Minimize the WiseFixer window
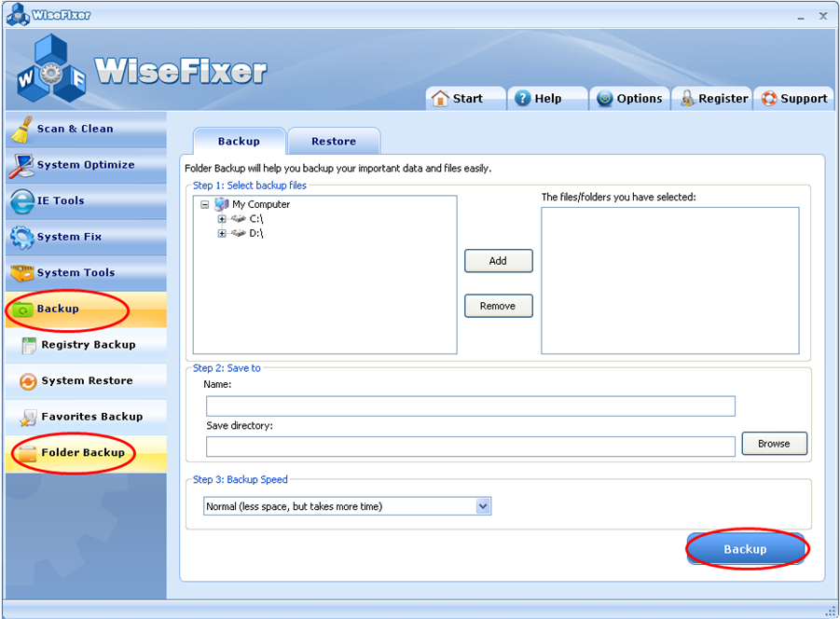Image resolution: width=840 pixels, height=619 pixels. click(800, 17)
